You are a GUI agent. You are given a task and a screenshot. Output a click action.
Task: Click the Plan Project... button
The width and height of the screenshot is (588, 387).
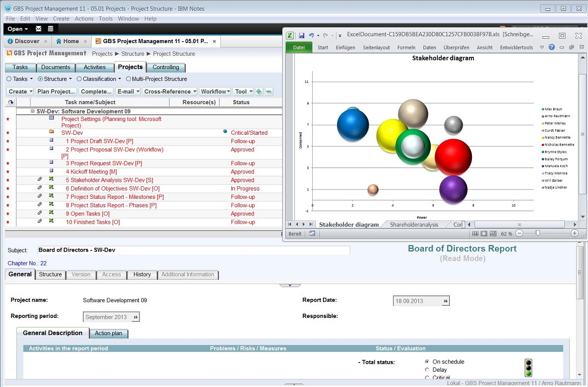pyautogui.click(x=56, y=92)
